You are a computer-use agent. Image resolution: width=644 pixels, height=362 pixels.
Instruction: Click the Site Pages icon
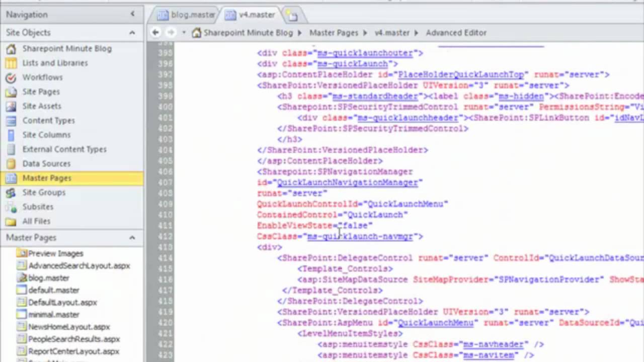click(11, 92)
